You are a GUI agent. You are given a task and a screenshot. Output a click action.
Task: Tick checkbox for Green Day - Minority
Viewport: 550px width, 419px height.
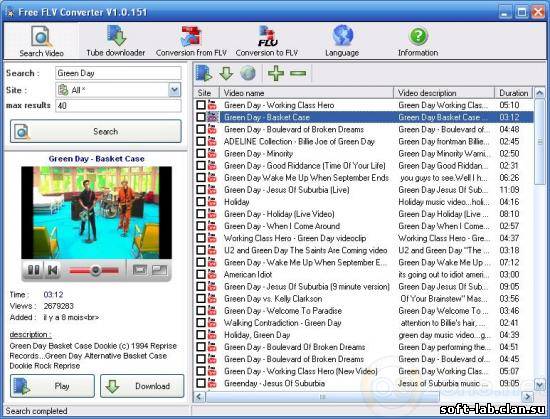click(201, 153)
